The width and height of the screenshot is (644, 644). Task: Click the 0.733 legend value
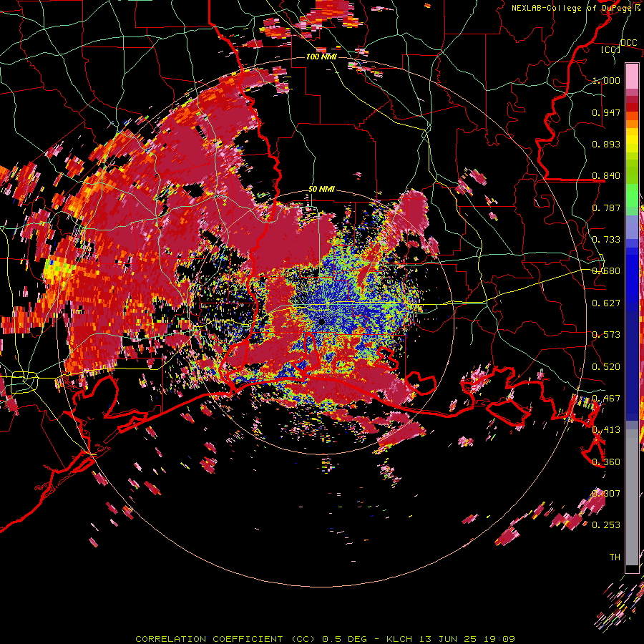coord(606,240)
